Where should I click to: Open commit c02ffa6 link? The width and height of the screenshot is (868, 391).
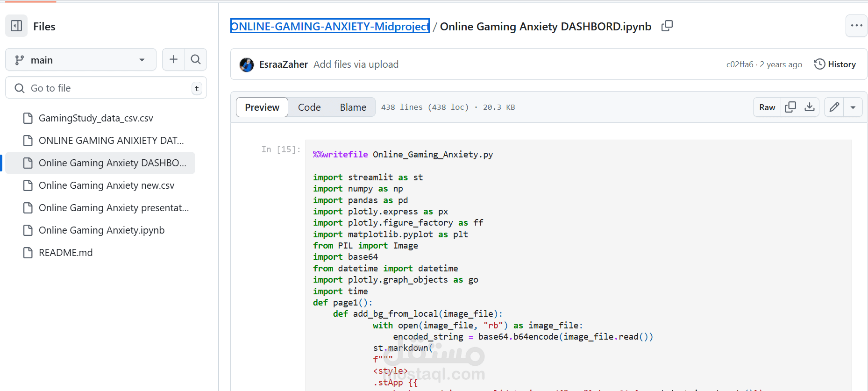coord(740,64)
